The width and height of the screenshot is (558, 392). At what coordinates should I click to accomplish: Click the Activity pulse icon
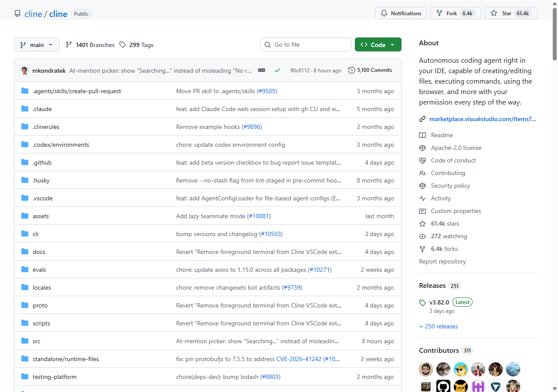coord(422,198)
